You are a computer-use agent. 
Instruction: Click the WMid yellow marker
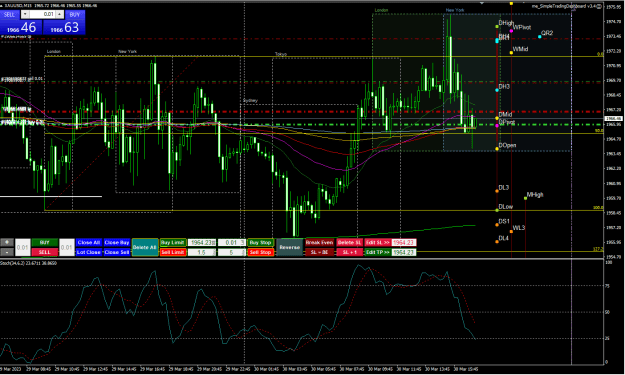pyautogui.click(x=511, y=52)
